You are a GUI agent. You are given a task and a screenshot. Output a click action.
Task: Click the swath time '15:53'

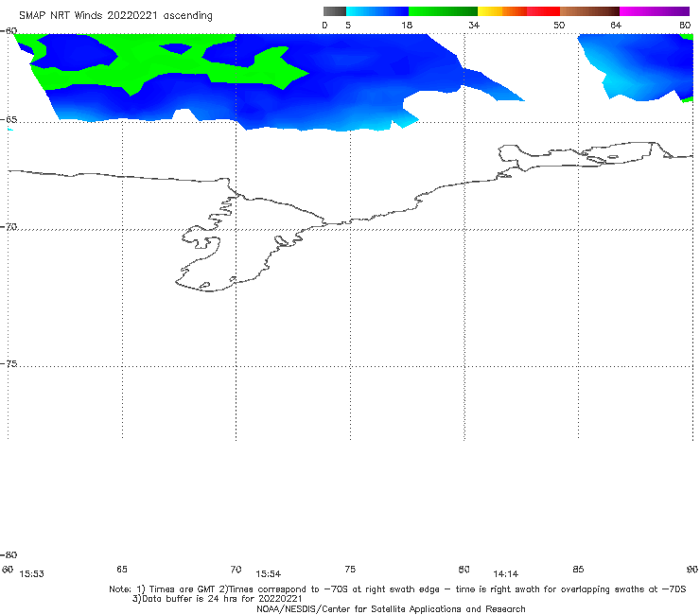point(32,574)
